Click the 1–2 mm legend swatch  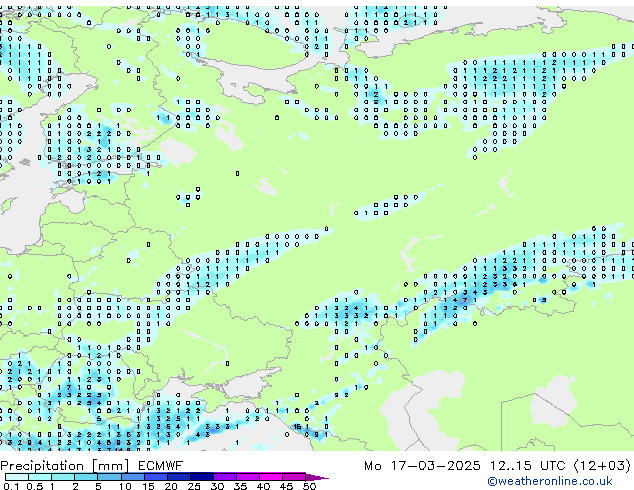click(x=63, y=477)
